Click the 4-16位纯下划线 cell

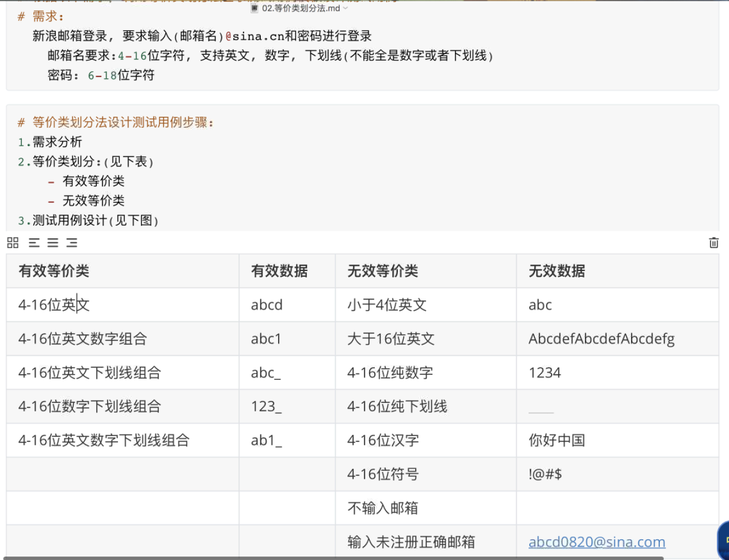pyautogui.click(x=426, y=407)
